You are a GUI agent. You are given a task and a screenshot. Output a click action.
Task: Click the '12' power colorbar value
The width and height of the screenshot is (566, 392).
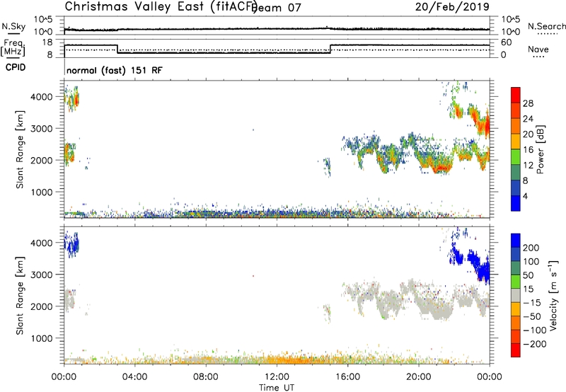click(528, 166)
